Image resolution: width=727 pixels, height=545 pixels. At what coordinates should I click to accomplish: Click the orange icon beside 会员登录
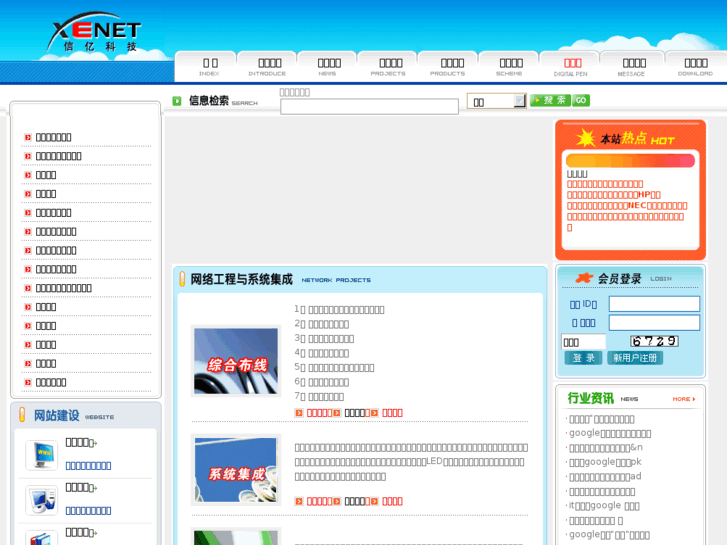tap(584, 278)
